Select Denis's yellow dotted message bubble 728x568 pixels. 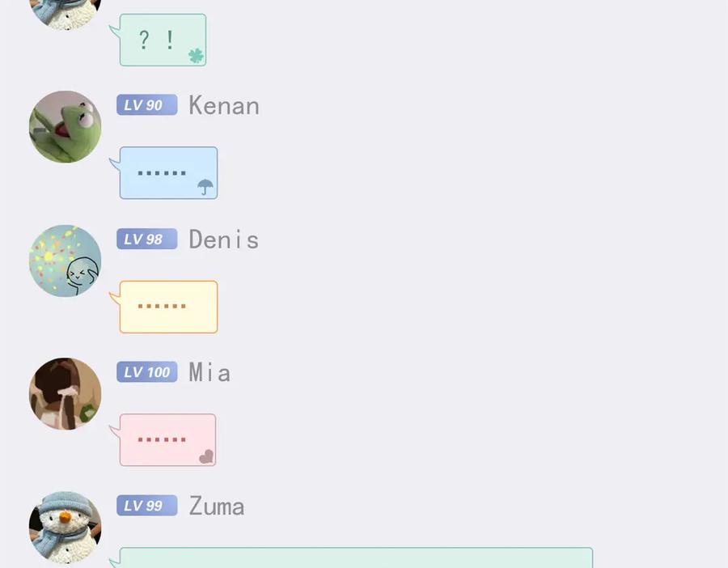pyautogui.click(x=168, y=307)
